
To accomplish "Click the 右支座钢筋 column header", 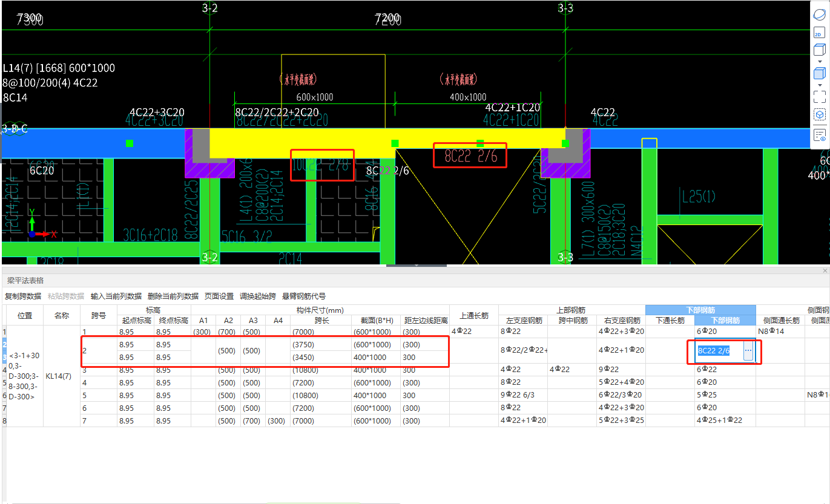I will tap(621, 320).
